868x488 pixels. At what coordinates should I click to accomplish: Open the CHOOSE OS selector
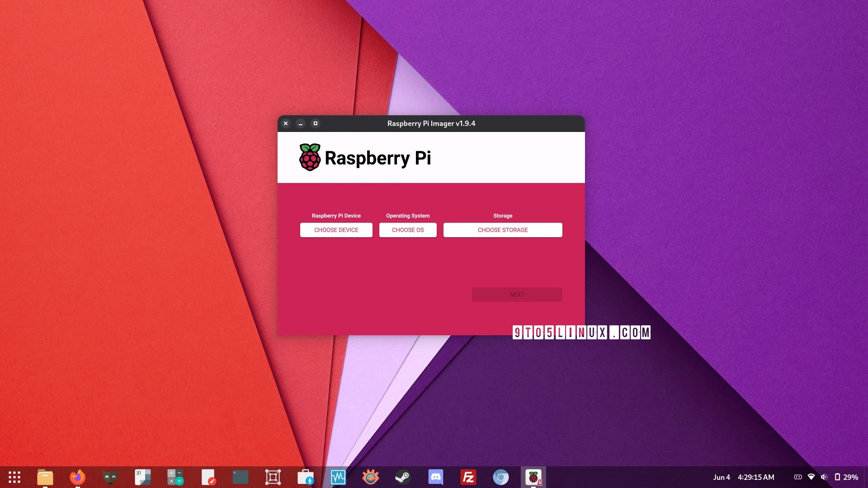(x=408, y=230)
